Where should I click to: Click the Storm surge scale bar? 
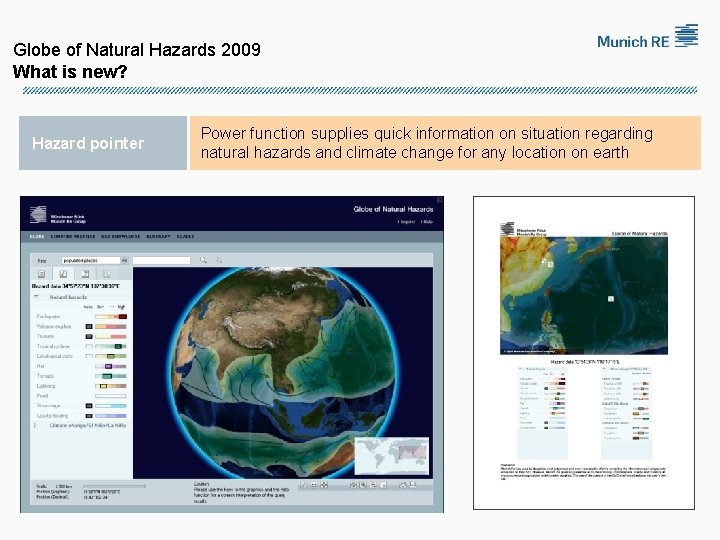(111, 406)
